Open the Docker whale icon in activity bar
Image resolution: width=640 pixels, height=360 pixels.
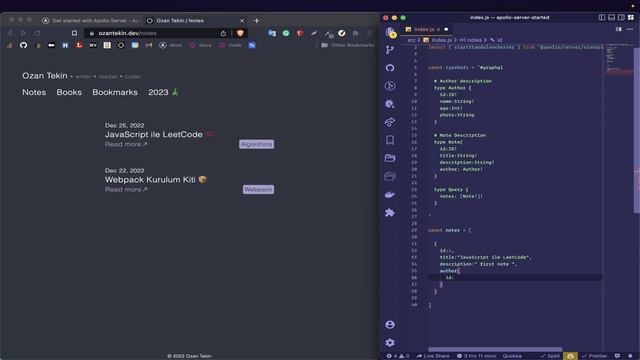390,194
